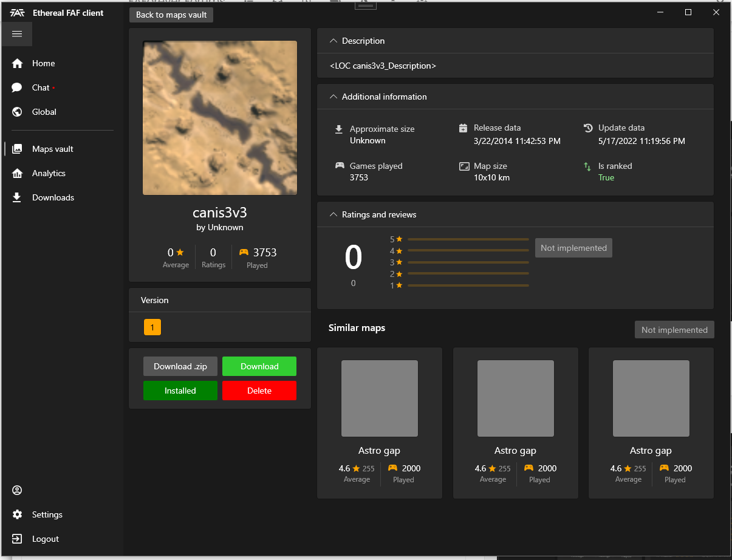
Task: Click the Is ranked arrows icon
Action: tap(587, 166)
